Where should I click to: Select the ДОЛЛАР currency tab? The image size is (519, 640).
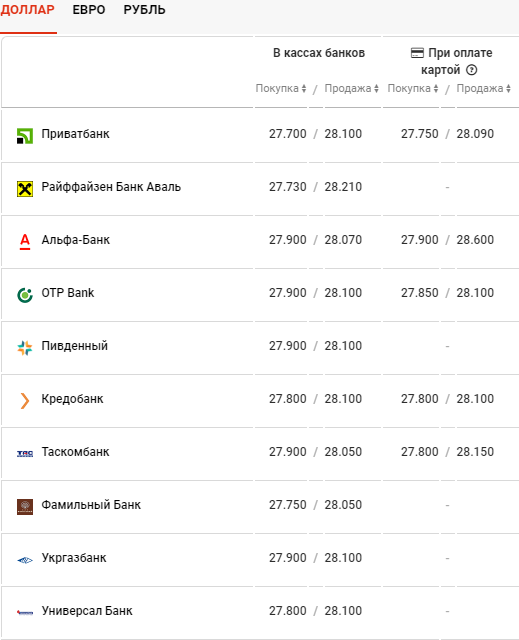coord(27,10)
